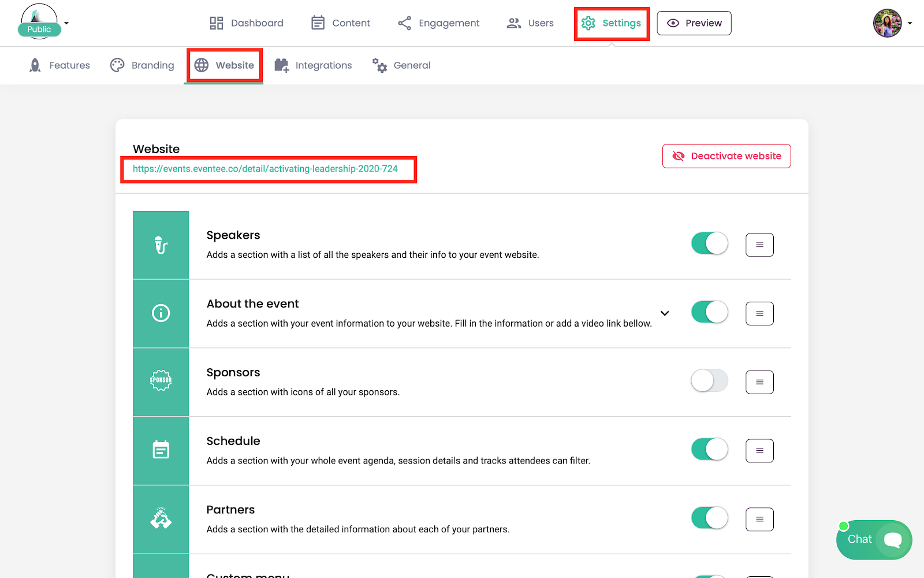
Task: Click the reorder handle for Sponsors
Action: click(x=759, y=382)
